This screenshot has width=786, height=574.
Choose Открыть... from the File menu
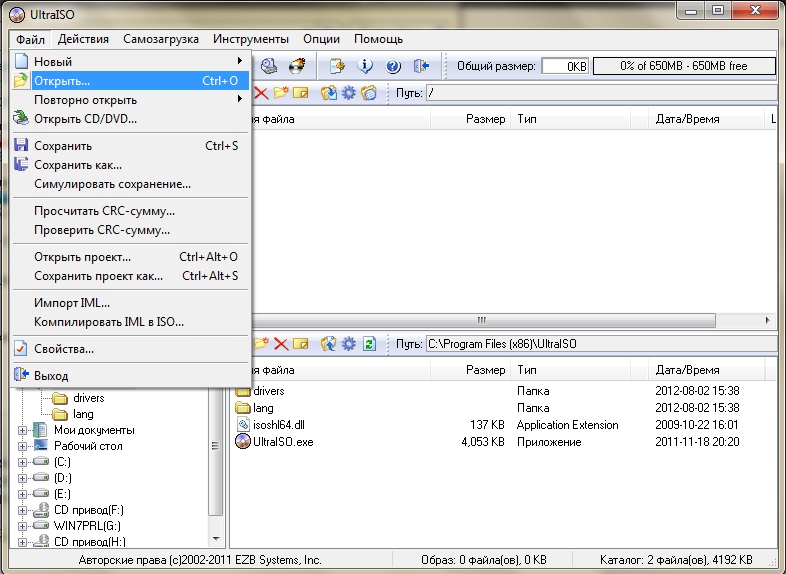[x=130, y=81]
